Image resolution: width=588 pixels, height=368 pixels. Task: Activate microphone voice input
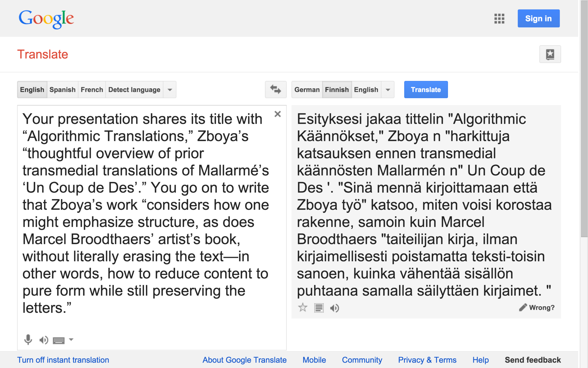click(28, 339)
